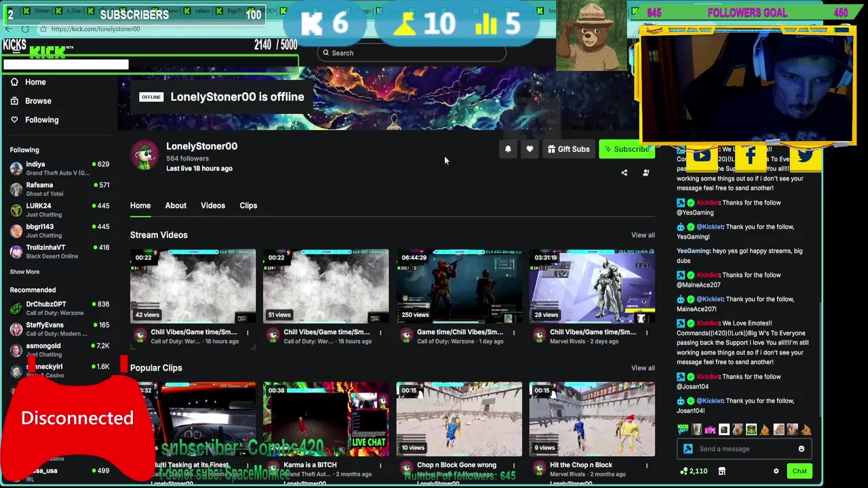Open the Chop n Block Gone wrong clip
Screen dimensions: 868x488
[459, 419]
